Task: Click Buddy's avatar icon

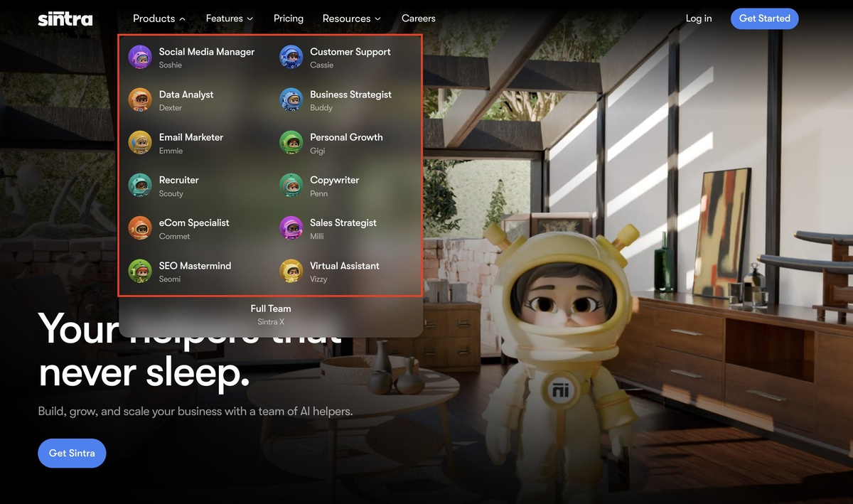Action: (291, 100)
